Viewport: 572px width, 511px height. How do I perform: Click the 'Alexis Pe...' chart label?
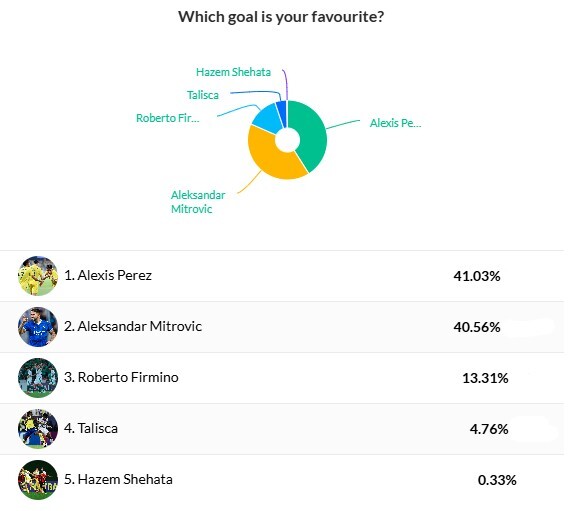pos(395,123)
